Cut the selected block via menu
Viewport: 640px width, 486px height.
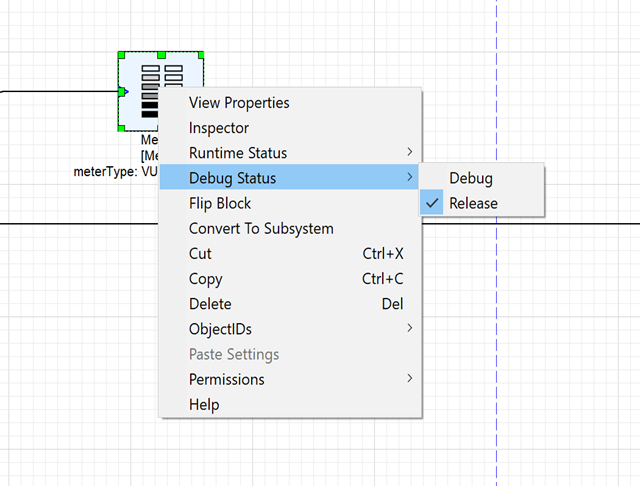coord(200,254)
